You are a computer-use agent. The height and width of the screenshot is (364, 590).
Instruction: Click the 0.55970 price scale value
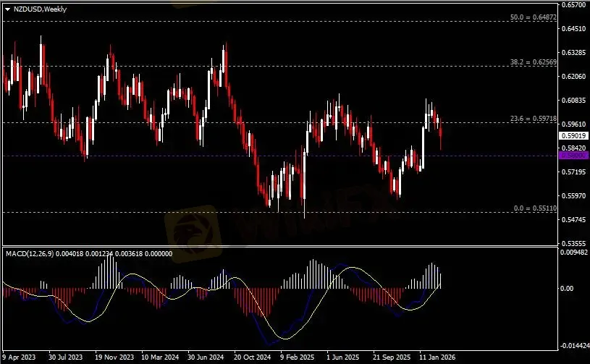pyautogui.click(x=574, y=196)
